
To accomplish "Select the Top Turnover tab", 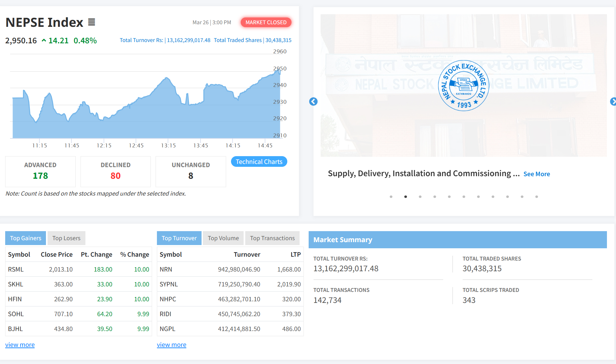I will [179, 238].
